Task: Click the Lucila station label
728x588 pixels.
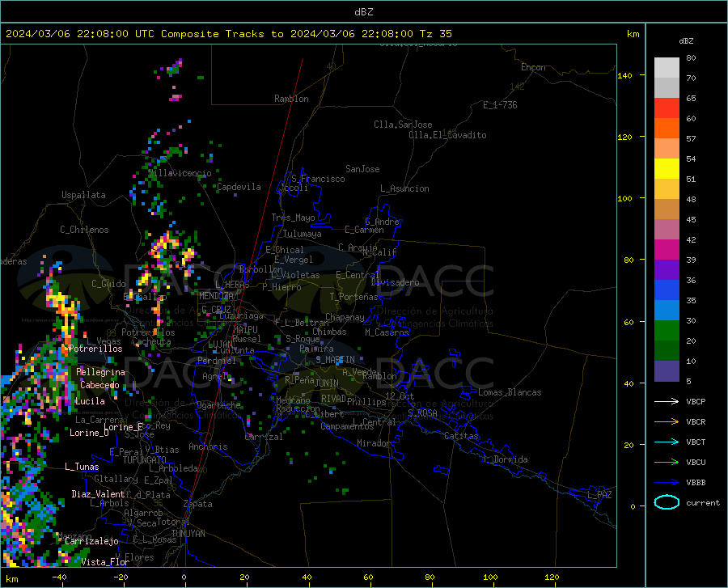Action: pyautogui.click(x=90, y=401)
